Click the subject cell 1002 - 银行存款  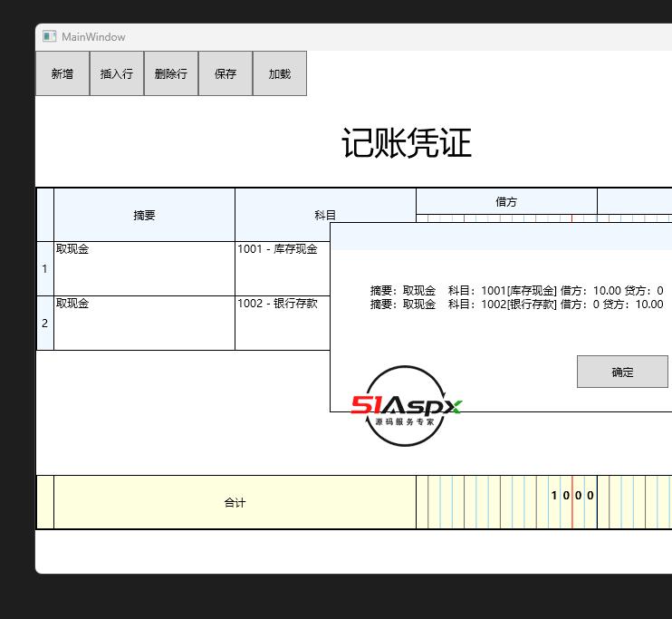click(283, 323)
